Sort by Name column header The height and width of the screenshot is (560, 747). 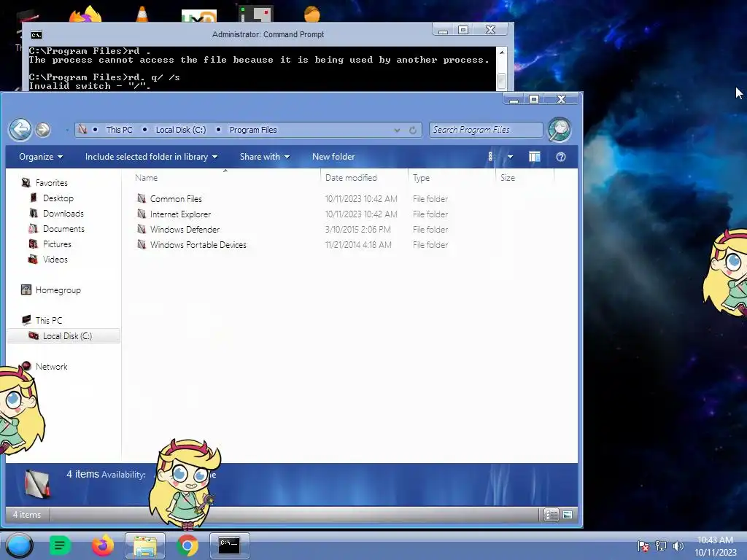tap(225, 178)
